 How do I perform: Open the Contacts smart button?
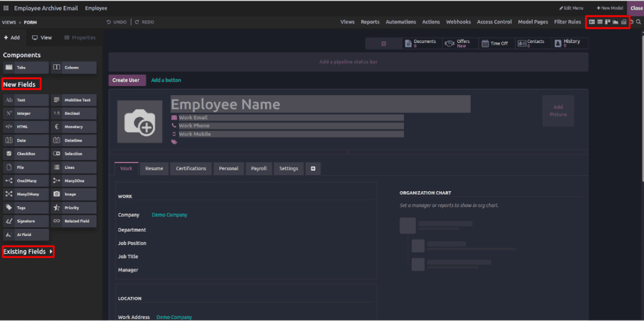click(x=533, y=44)
